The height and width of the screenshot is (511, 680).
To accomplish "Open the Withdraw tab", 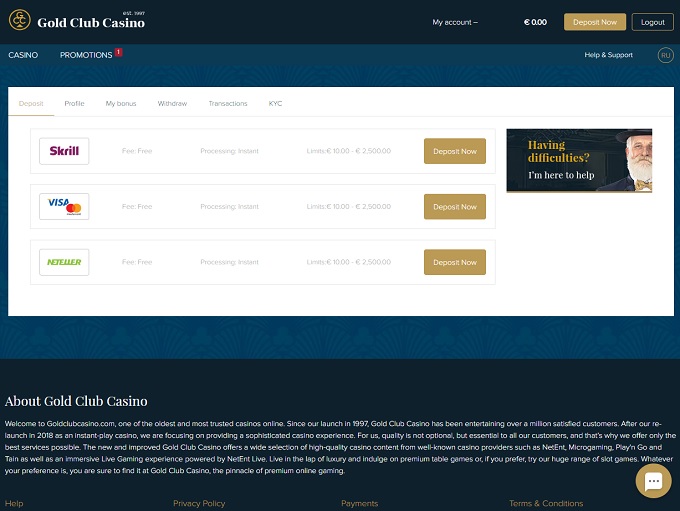I will coord(172,104).
